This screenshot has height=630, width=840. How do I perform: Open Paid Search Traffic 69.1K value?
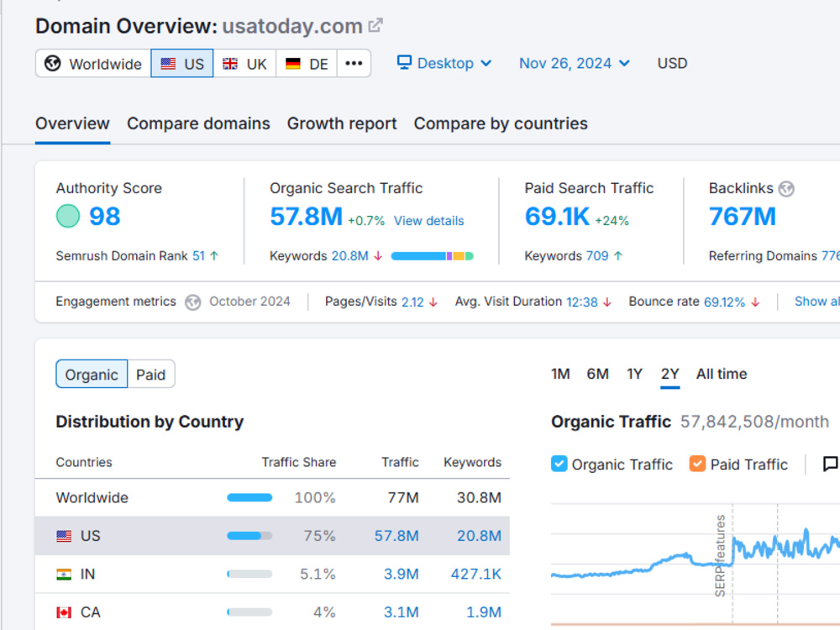click(x=557, y=217)
